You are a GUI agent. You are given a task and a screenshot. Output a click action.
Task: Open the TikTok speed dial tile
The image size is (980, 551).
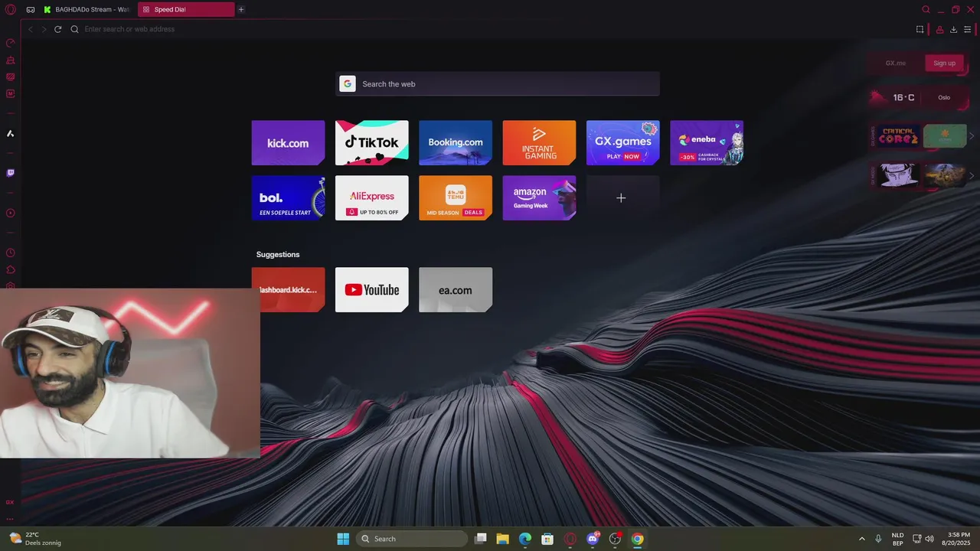[x=371, y=142]
